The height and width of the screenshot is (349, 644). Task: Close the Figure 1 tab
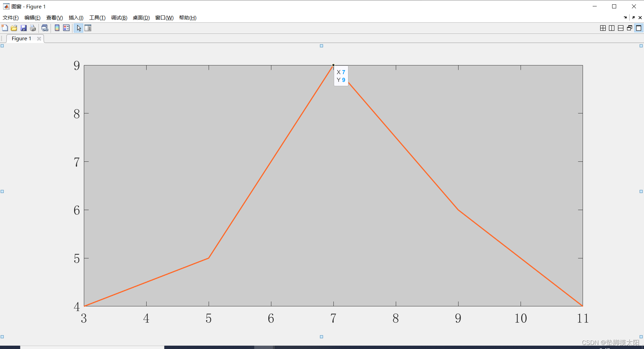click(x=39, y=39)
